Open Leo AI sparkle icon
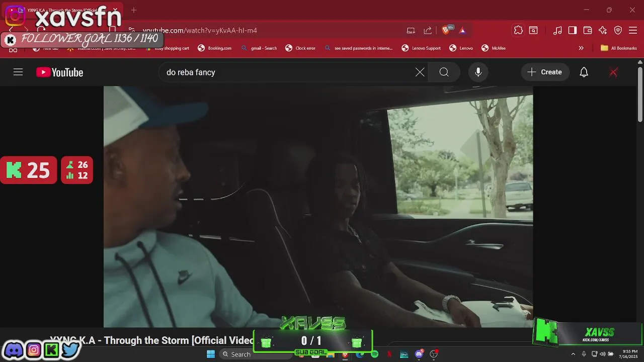644x362 pixels. tap(603, 31)
